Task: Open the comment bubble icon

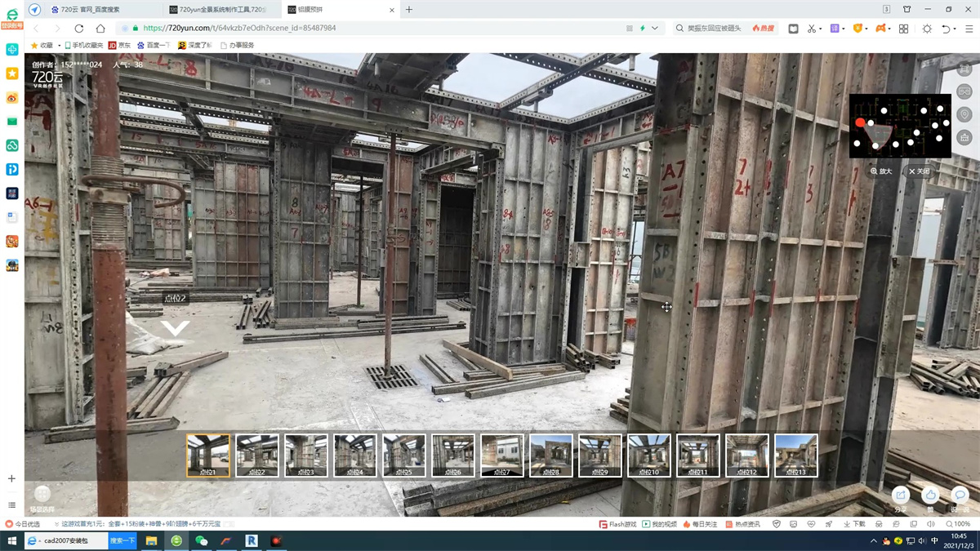Action: [x=960, y=495]
